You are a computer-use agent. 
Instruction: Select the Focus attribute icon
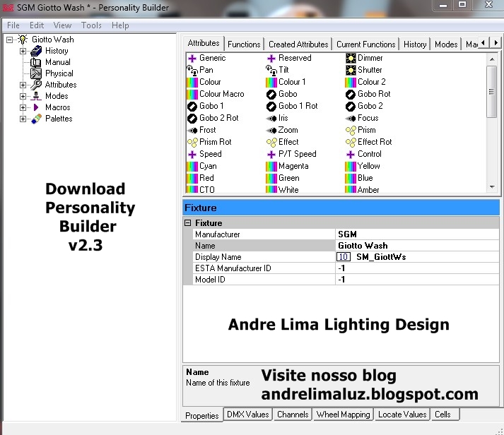pos(351,119)
